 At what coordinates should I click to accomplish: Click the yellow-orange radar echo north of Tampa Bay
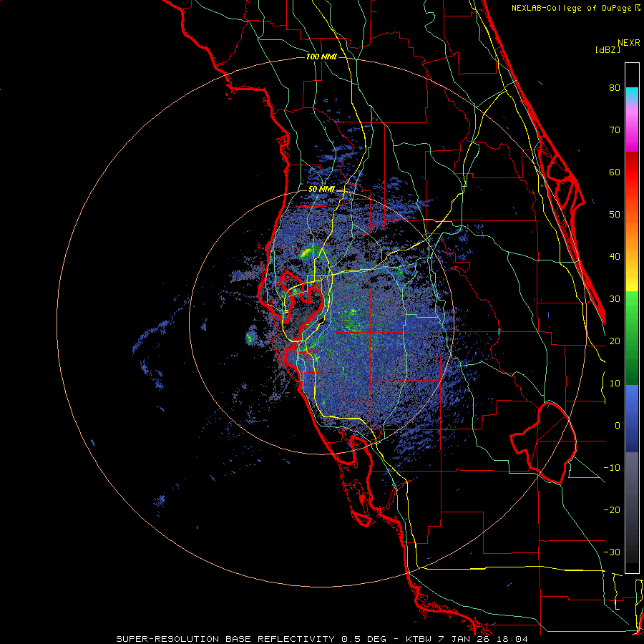pyautogui.click(x=306, y=253)
